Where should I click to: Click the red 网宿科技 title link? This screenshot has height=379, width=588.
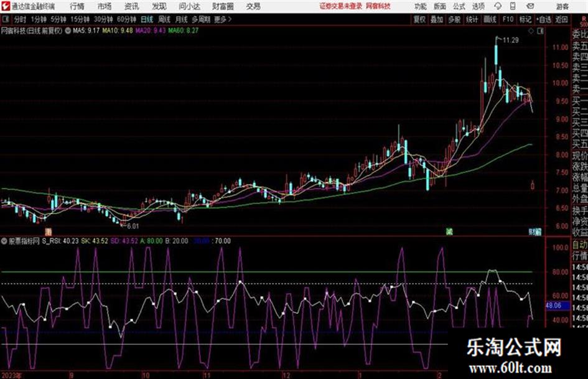(378, 6)
